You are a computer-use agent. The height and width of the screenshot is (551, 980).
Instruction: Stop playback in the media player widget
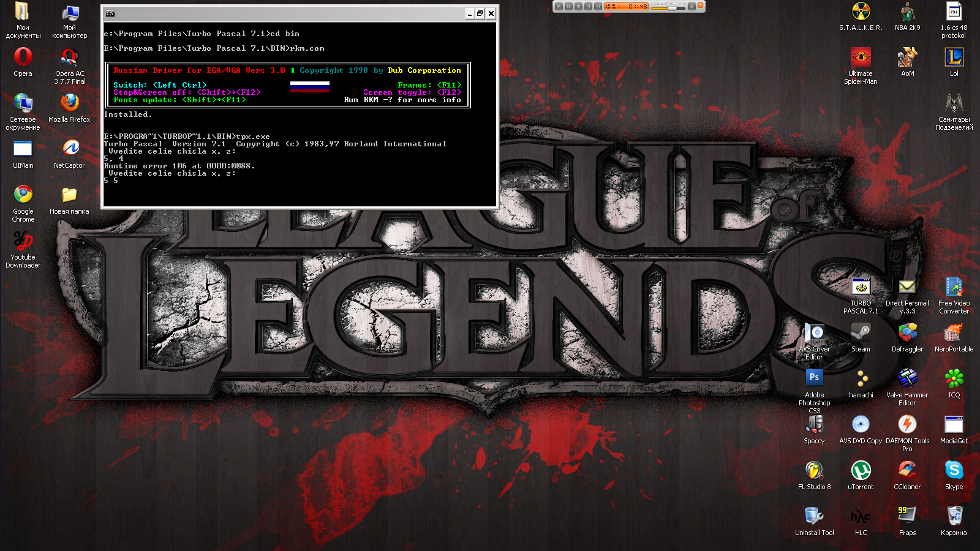click(x=578, y=6)
